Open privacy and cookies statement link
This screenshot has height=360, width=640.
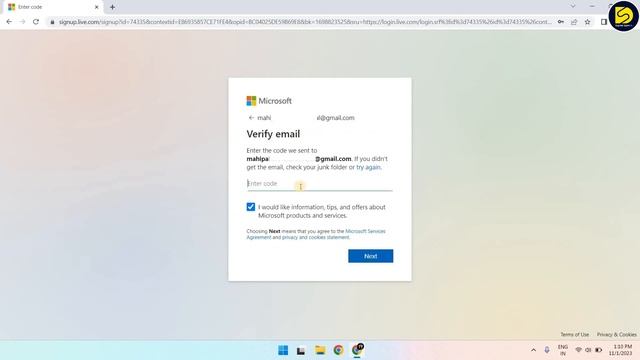pyautogui.click(x=316, y=237)
